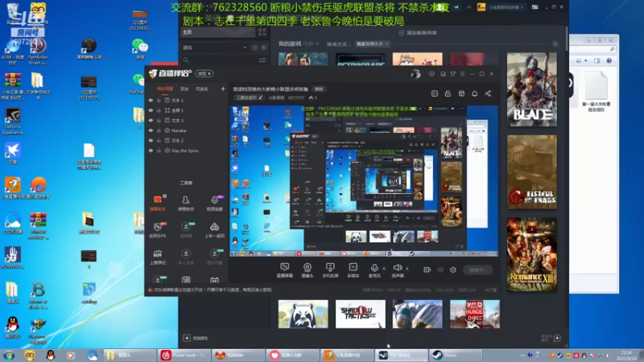Add a 多媒体 media source
644x362 pixels.
[353, 270]
